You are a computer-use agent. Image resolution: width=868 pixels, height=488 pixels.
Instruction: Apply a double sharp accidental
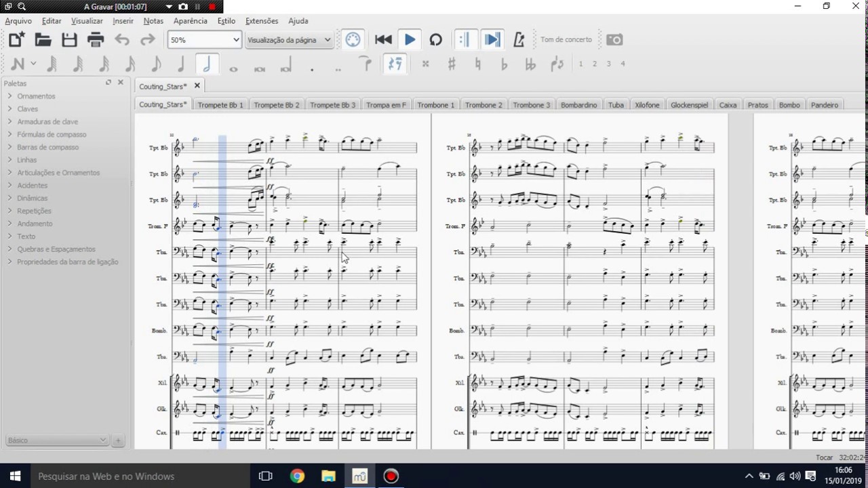(x=425, y=64)
